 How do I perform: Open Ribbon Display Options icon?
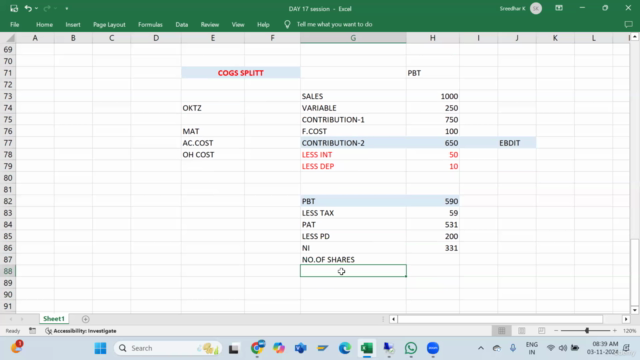click(559, 8)
